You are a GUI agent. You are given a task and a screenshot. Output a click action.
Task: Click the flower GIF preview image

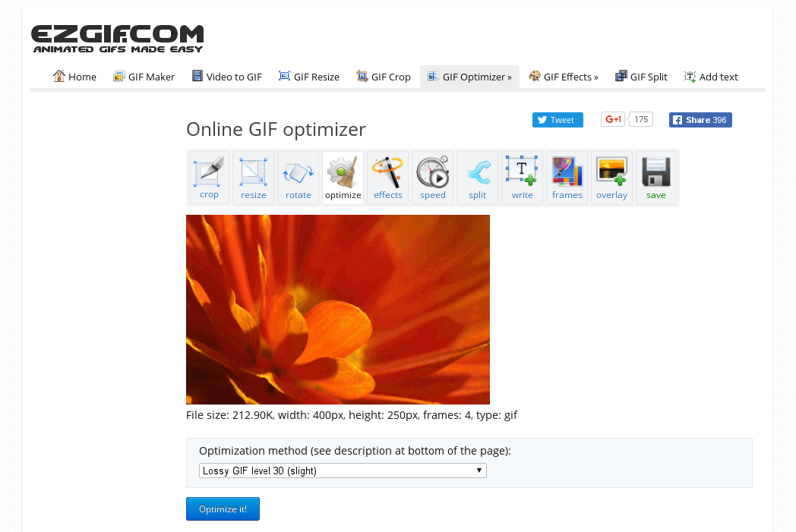337,309
